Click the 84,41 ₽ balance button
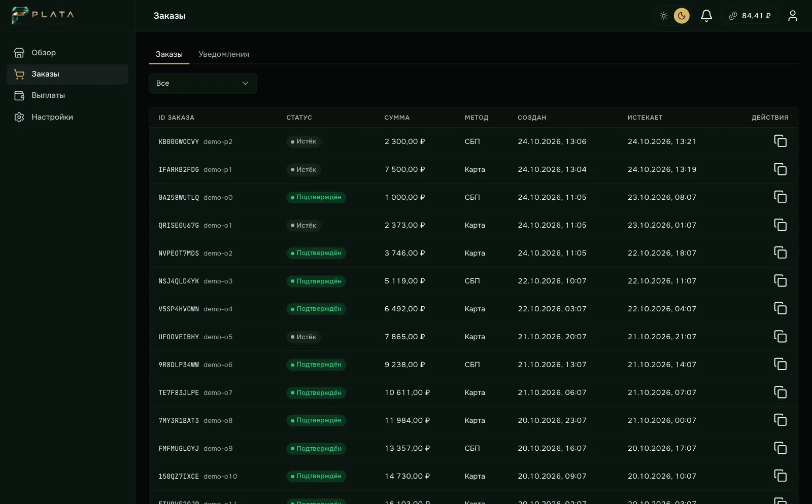 coord(750,16)
